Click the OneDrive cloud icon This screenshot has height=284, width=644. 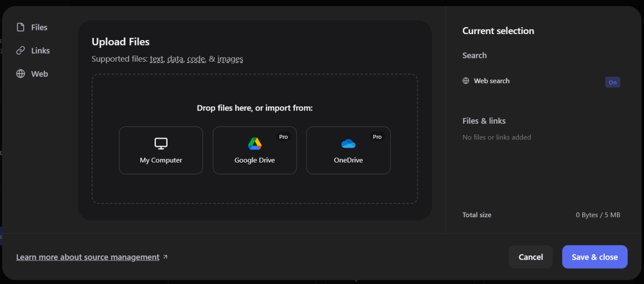pyautogui.click(x=348, y=143)
